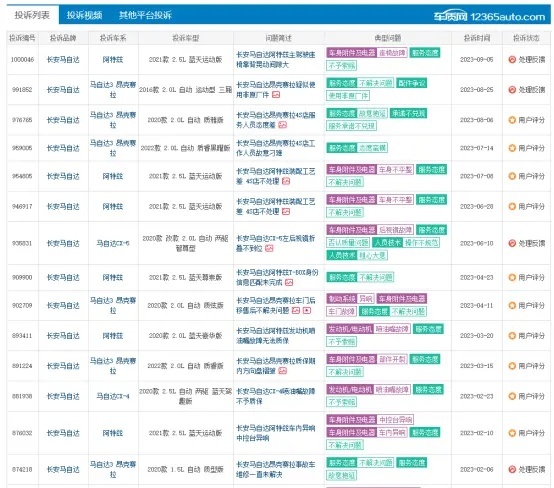Image resolution: width=554 pixels, height=488 pixels.
Task: Click 承诺不兑现 tag in row 976768
Action: click(x=409, y=113)
